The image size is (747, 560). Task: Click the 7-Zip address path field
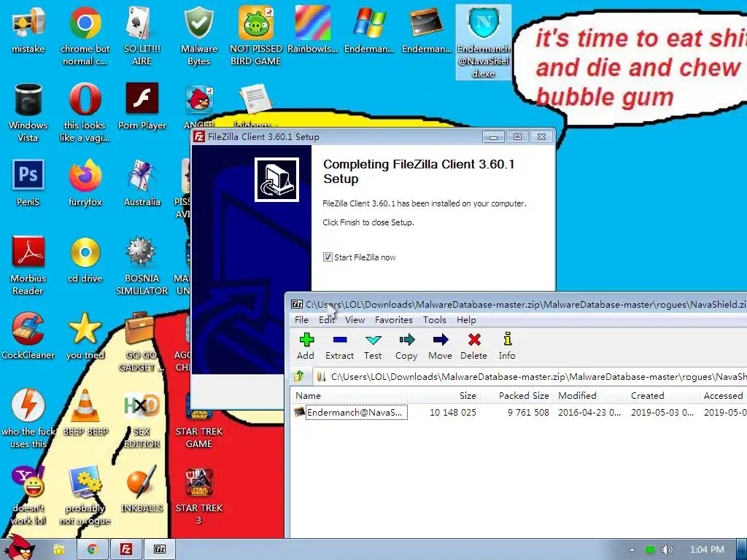pyautogui.click(x=530, y=377)
